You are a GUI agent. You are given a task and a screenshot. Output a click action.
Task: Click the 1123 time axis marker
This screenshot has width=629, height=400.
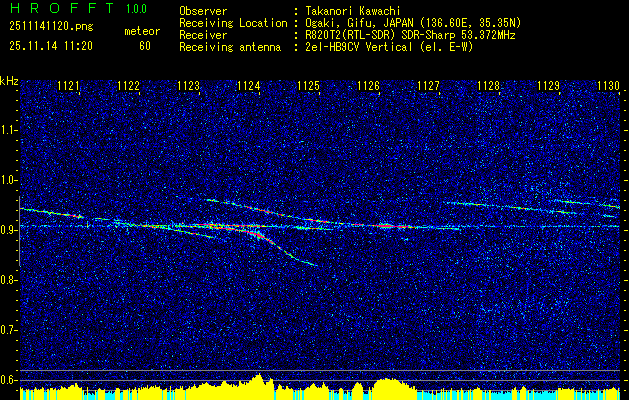coord(189,85)
